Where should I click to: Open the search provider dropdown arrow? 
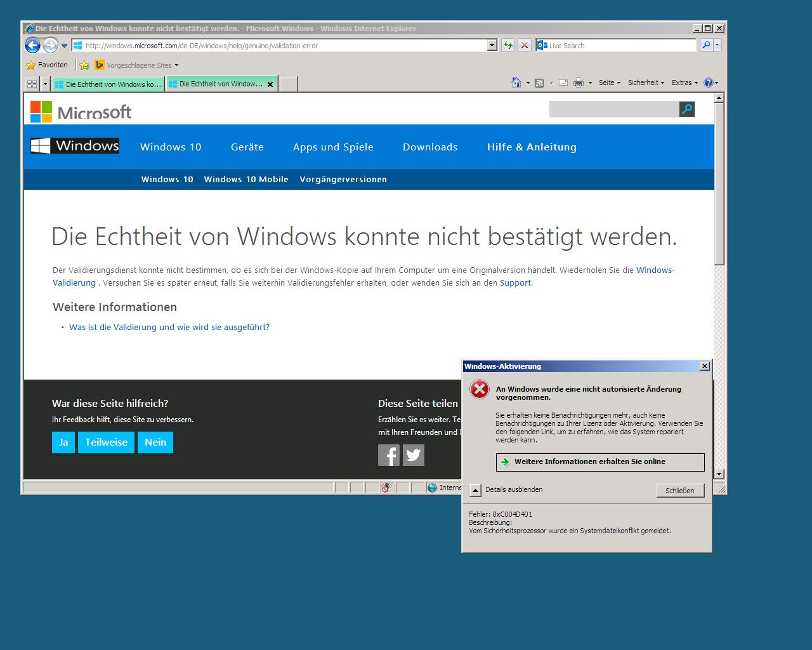point(717,45)
